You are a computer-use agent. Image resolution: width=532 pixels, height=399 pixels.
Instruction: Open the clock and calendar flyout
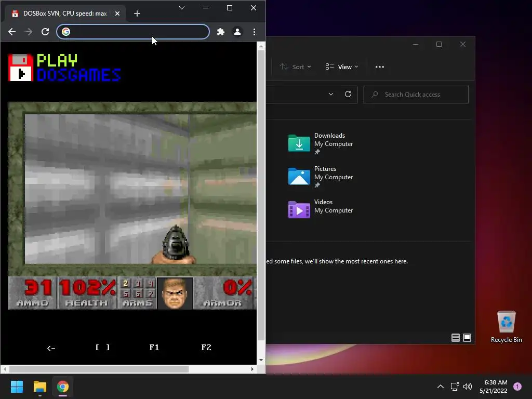tap(494, 387)
